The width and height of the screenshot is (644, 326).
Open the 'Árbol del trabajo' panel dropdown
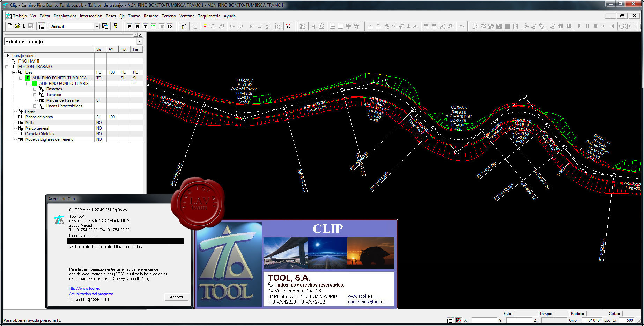coord(139,42)
